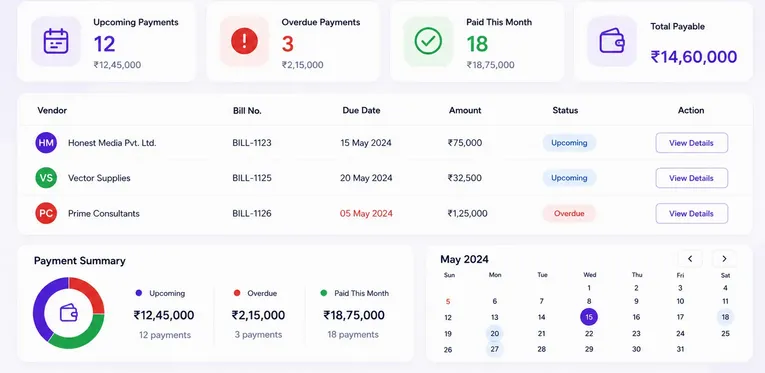Screen dimensions: 765x373
Task: Select highlighted date 15 in calendar
Action: pos(589,317)
